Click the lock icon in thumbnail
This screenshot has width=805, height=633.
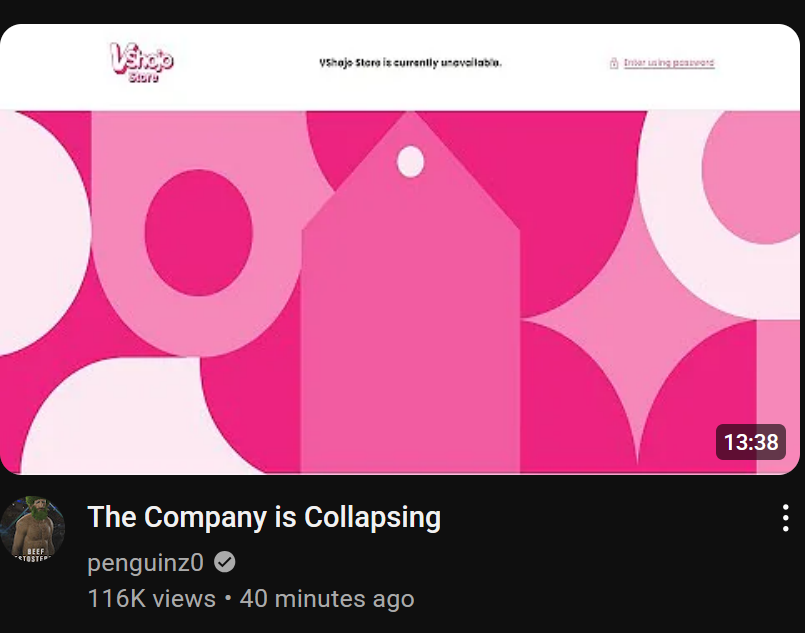tap(614, 63)
